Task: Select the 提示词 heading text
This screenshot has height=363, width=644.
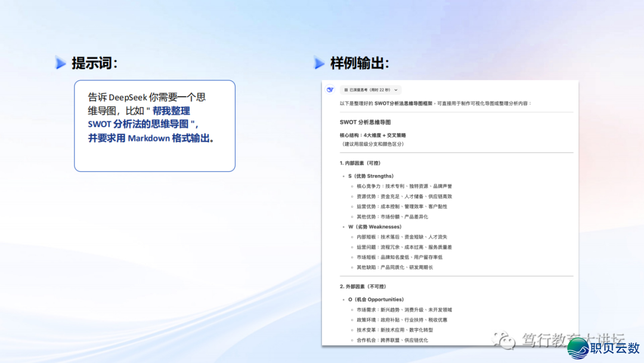Action: (x=95, y=63)
